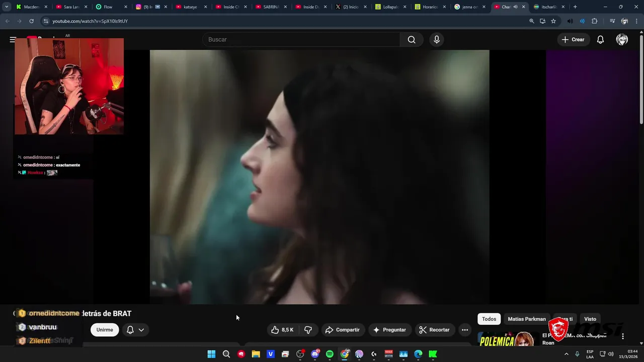Image resolution: width=644 pixels, height=362 pixels.
Task: Open a new browser tab
Action: [575, 7]
